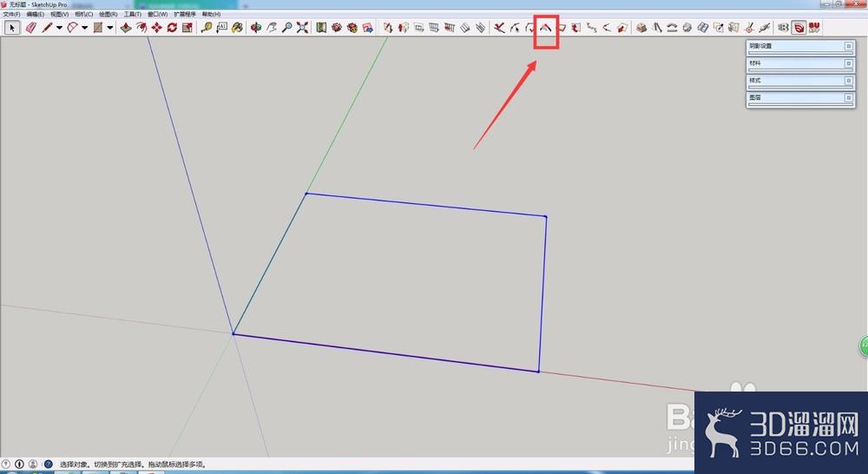The image size is (868, 474).
Task: Choose the Move tool with red arrows
Action: 156,27
